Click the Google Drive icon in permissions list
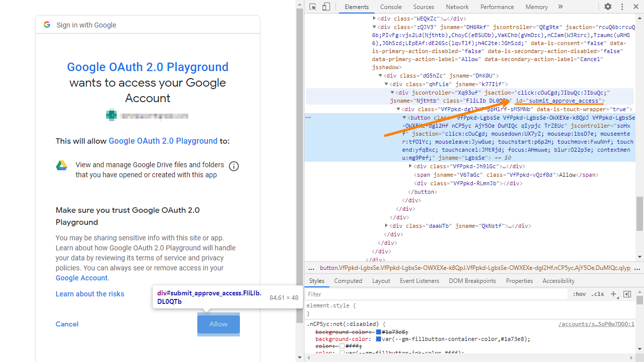 tap(62, 166)
